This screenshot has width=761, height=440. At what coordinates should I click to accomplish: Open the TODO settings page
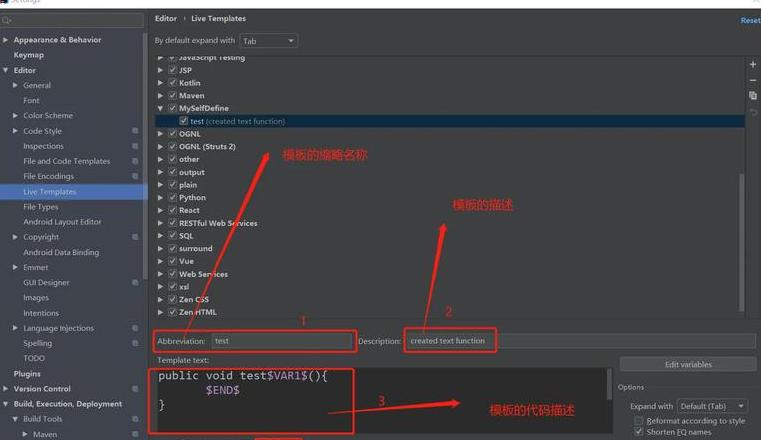point(34,358)
